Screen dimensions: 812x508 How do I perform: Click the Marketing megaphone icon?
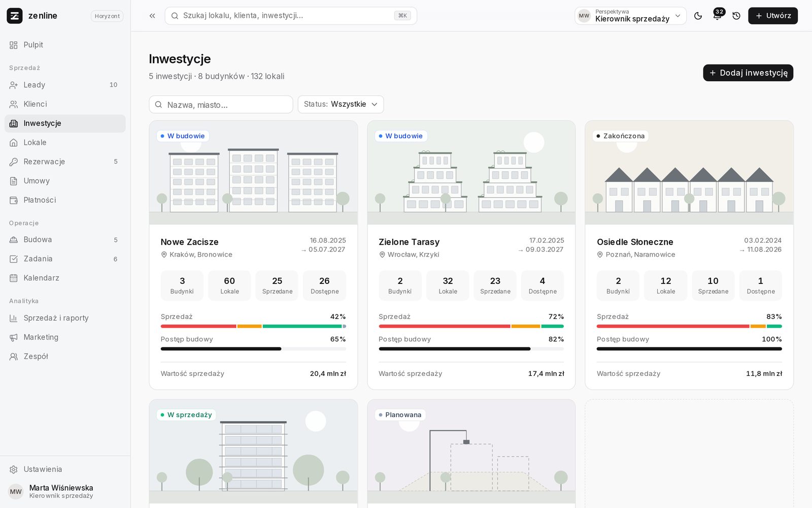tap(14, 337)
